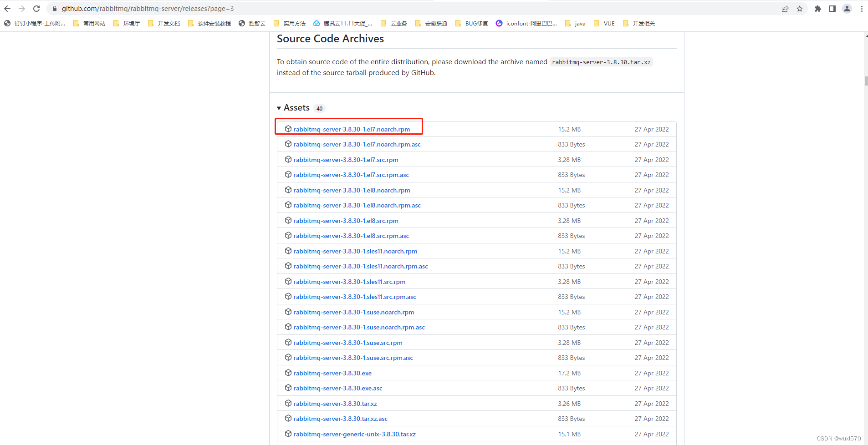
Task: Click package icon beside rabbitmq-server-3.8.30.tar.xz
Action: point(288,403)
